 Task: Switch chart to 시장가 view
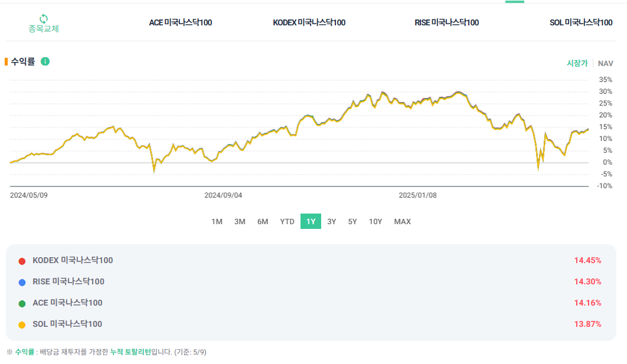tap(577, 63)
